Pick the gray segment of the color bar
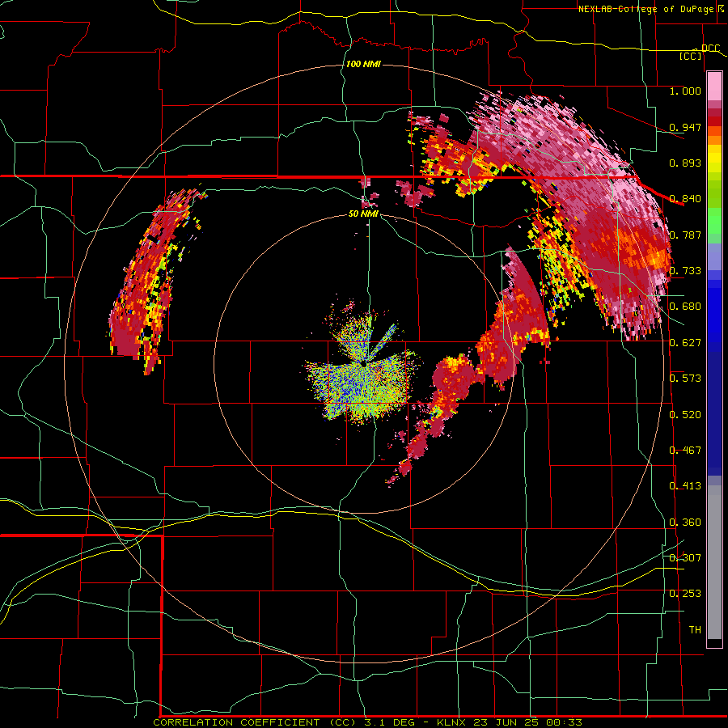Screen dimensions: 728x728 point(714,562)
